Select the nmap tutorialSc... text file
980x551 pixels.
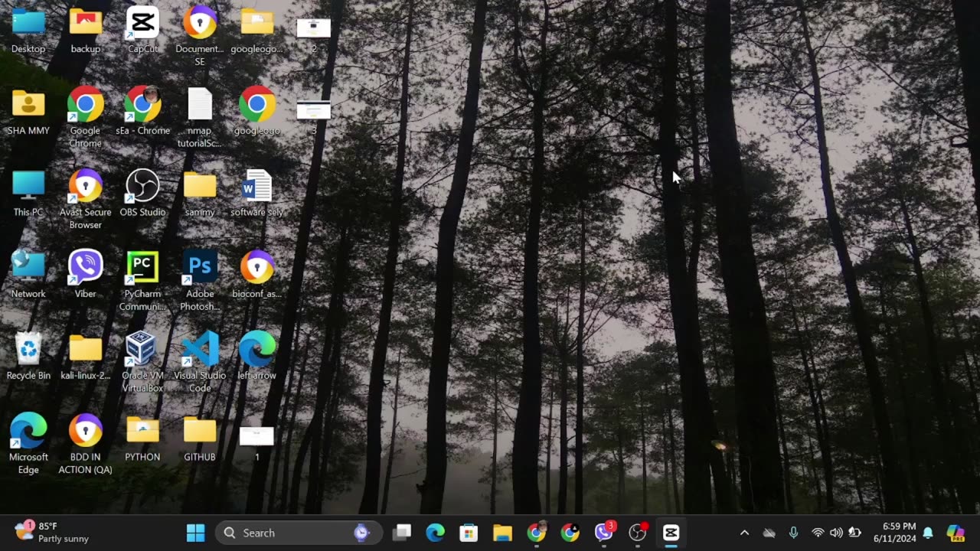pyautogui.click(x=200, y=116)
